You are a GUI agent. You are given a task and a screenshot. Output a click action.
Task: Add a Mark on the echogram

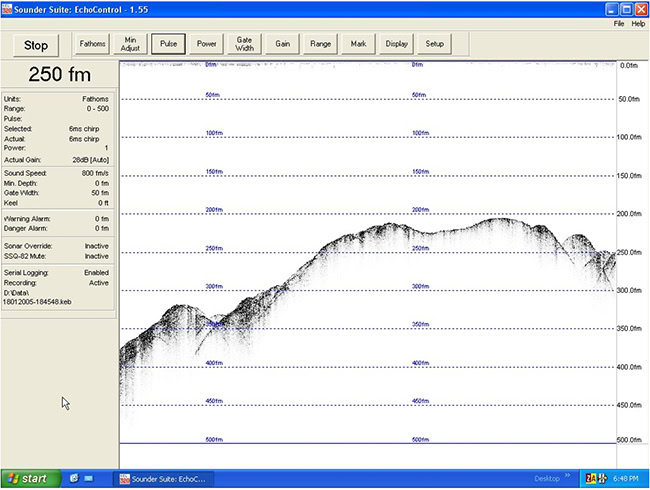point(359,44)
